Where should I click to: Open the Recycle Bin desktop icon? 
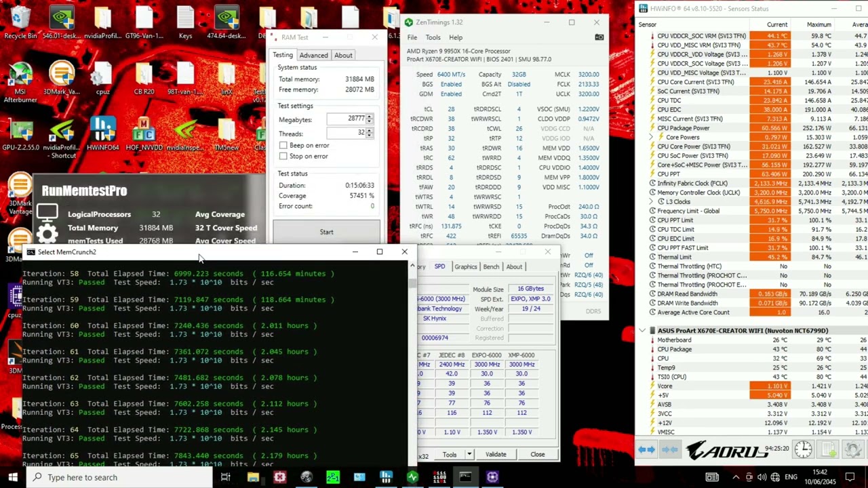pos(20,23)
